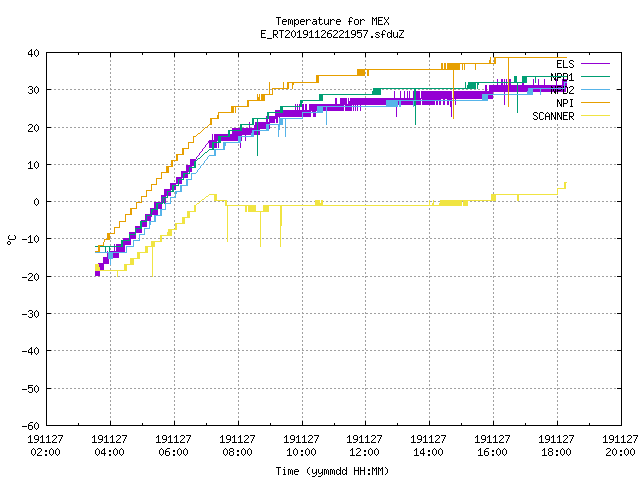Click the y-axis label 10
The height and width of the screenshot is (480, 640).
33,164
